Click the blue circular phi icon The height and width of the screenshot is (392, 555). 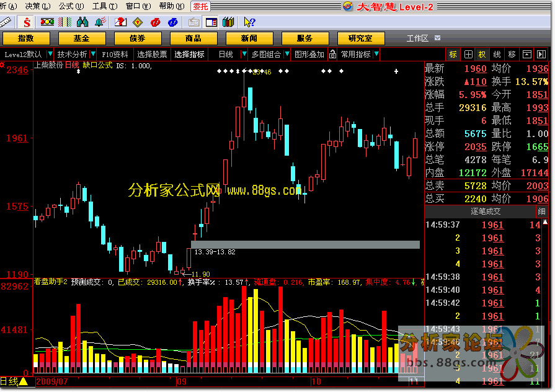point(173,22)
